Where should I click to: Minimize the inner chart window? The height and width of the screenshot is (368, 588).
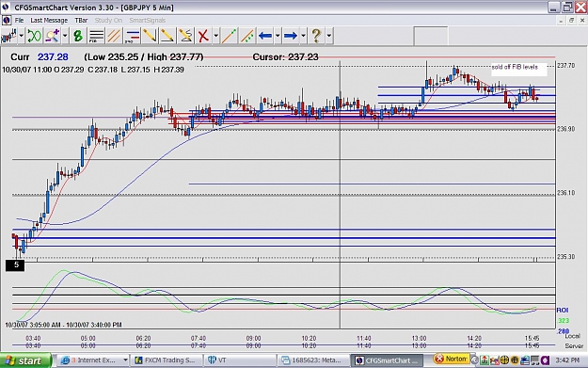[561, 21]
